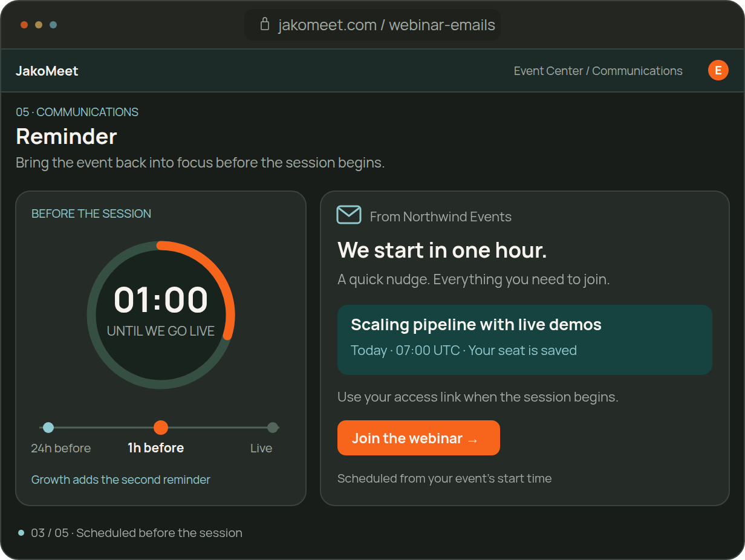Select the Live timeline marker
The height and width of the screenshot is (560, 745).
point(273,428)
